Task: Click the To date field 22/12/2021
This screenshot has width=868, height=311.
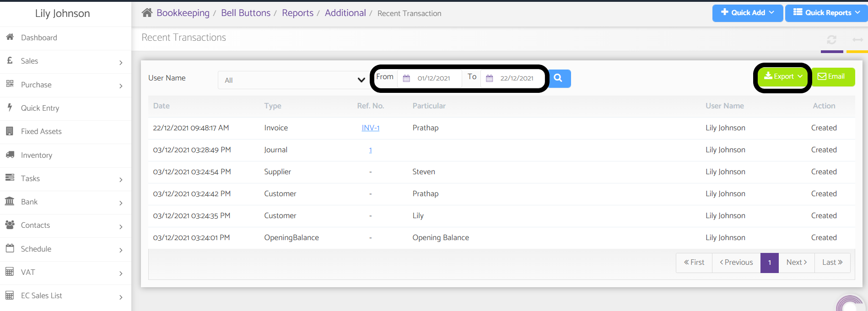Action: point(517,78)
